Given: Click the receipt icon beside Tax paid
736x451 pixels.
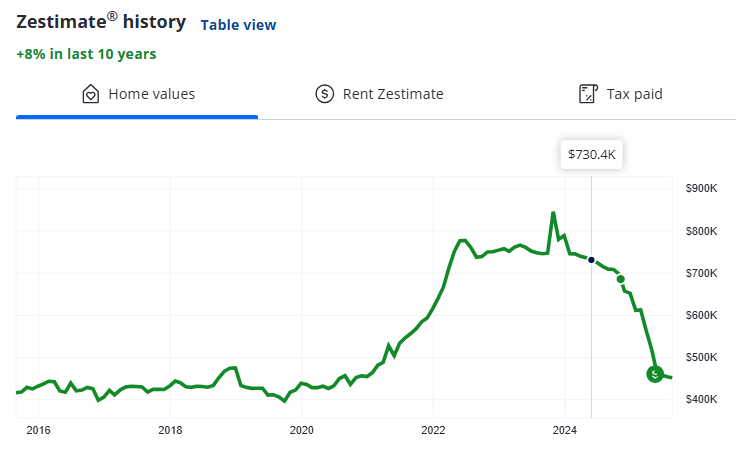Looking at the screenshot, I should (588, 94).
